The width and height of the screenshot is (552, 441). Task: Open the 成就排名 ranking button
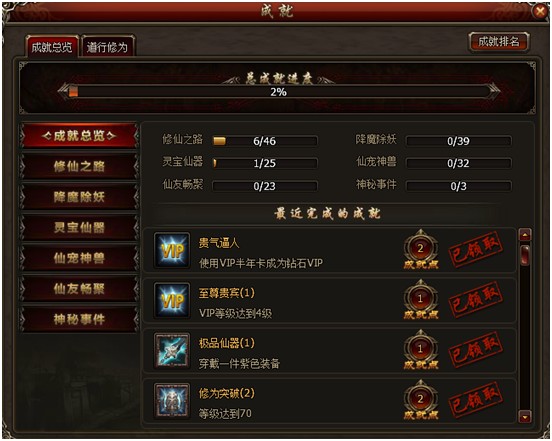pos(499,42)
